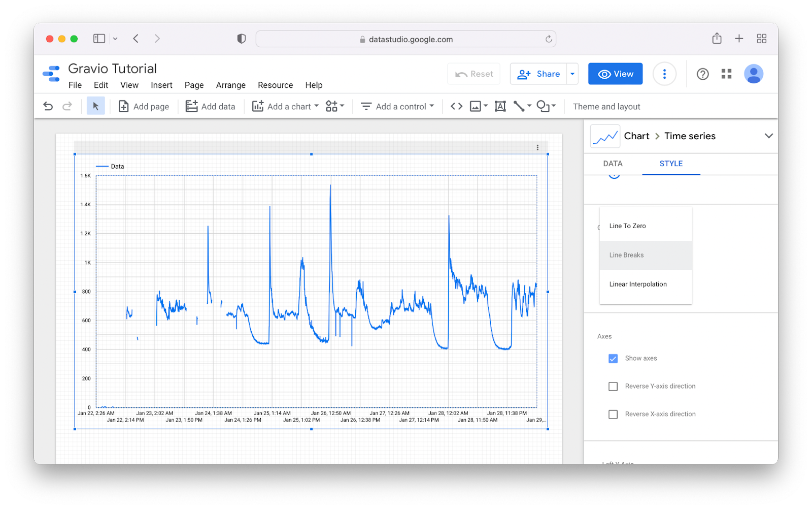
Task: Enable Reverse X-axis direction
Action: [613, 414]
